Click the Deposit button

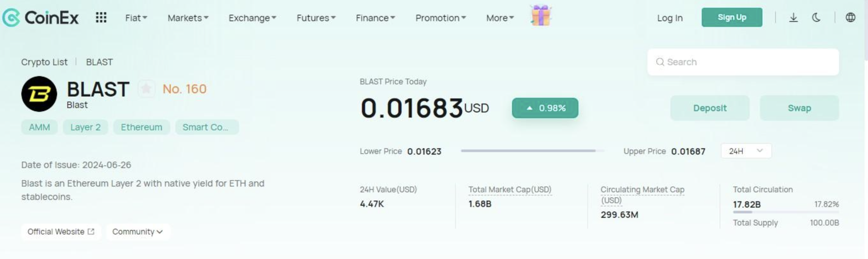point(710,108)
